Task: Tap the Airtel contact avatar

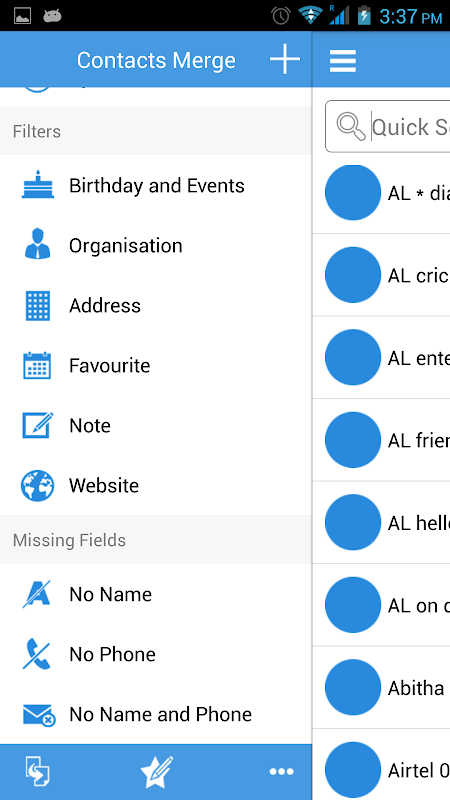Action: (x=353, y=769)
